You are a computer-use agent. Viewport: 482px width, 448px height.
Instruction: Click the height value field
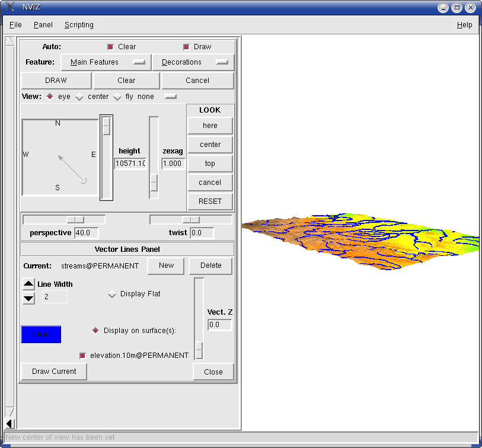[130, 164]
